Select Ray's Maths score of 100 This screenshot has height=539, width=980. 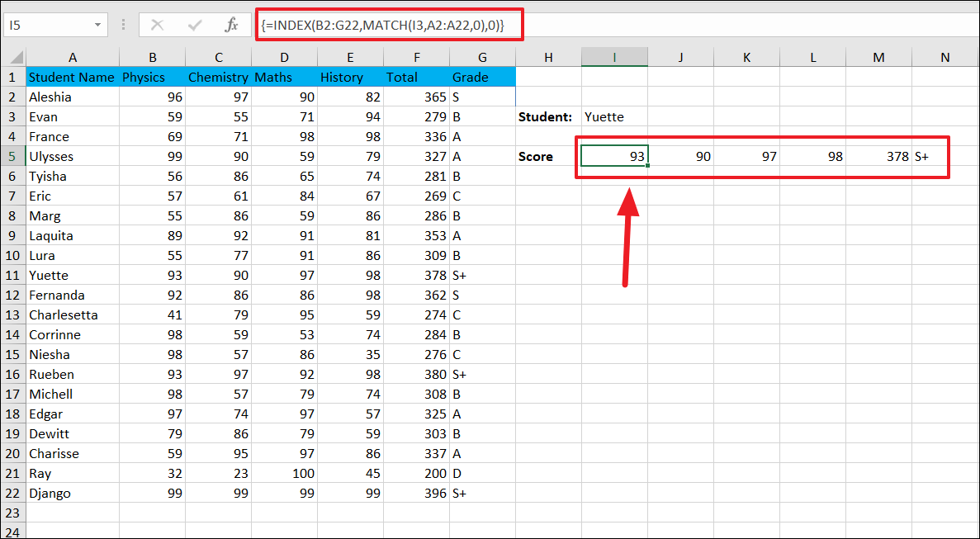tap(284, 473)
